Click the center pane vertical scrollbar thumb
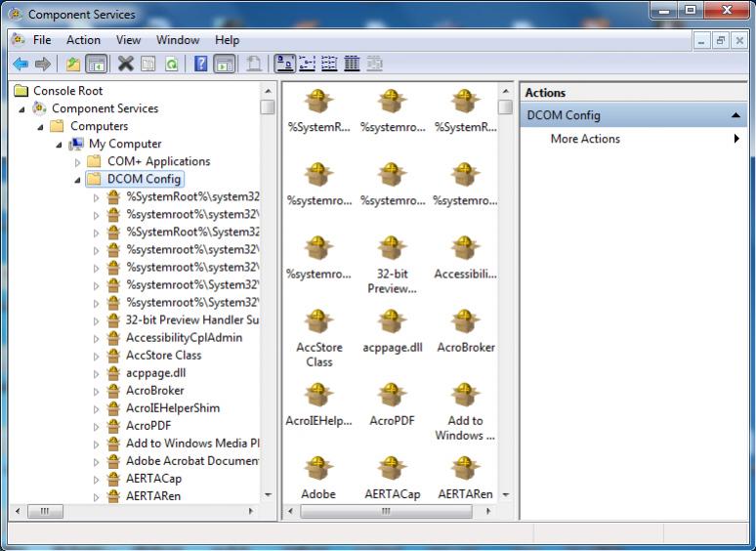This screenshot has height=551, width=756. click(x=505, y=106)
